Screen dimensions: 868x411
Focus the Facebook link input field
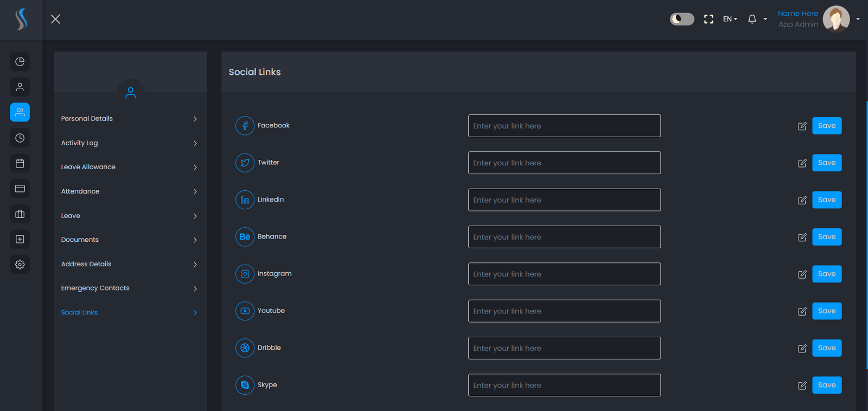tap(564, 126)
